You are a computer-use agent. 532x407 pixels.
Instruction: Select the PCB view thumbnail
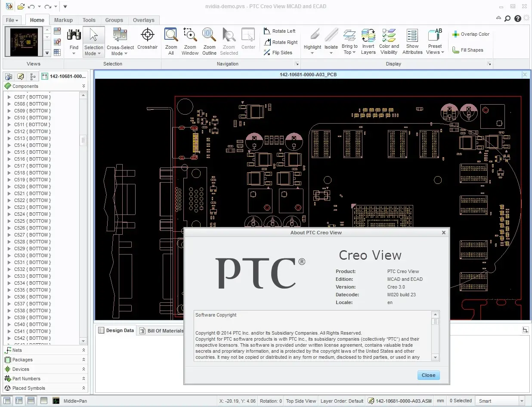[24, 42]
